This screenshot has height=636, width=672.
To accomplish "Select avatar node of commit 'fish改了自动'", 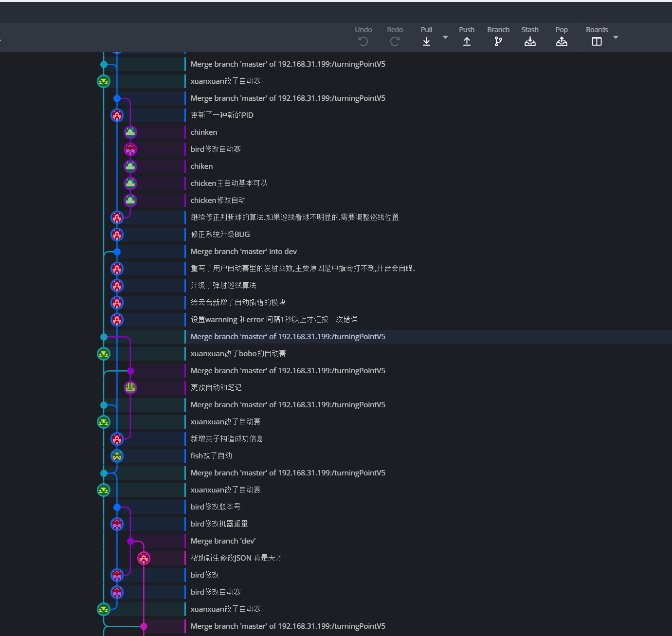I will tap(117, 456).
